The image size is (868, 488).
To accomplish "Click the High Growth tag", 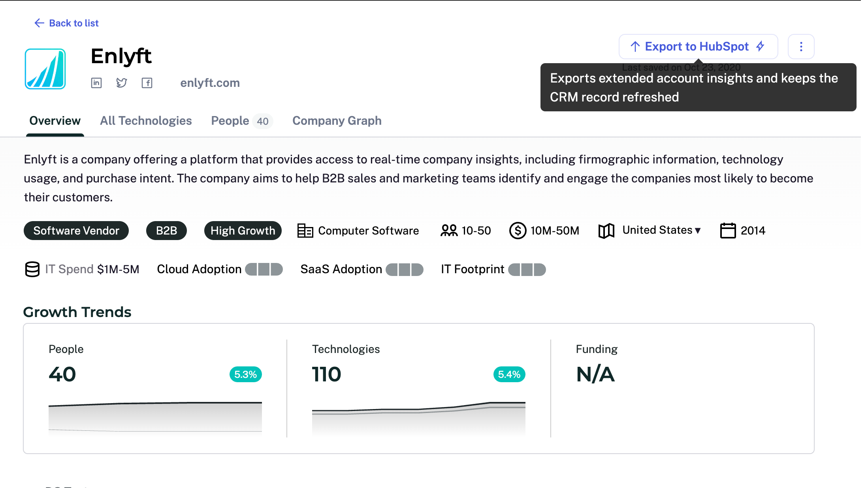I will (243, 231).
